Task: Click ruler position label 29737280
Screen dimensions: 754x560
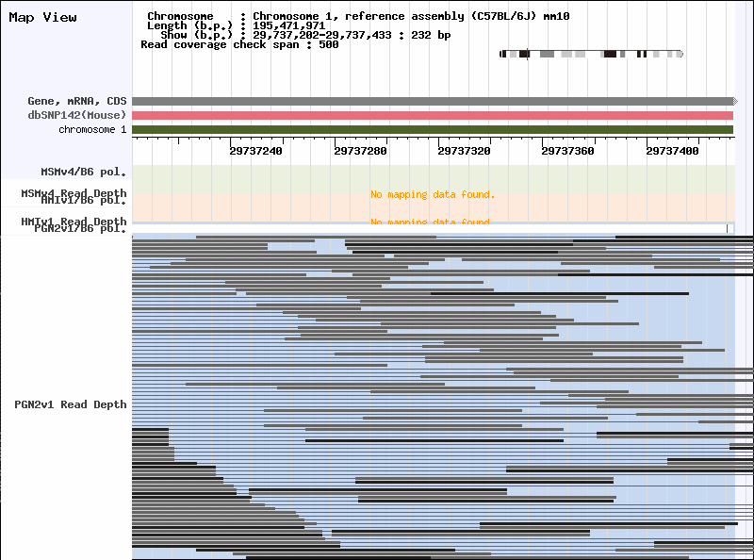Action: 360,151
